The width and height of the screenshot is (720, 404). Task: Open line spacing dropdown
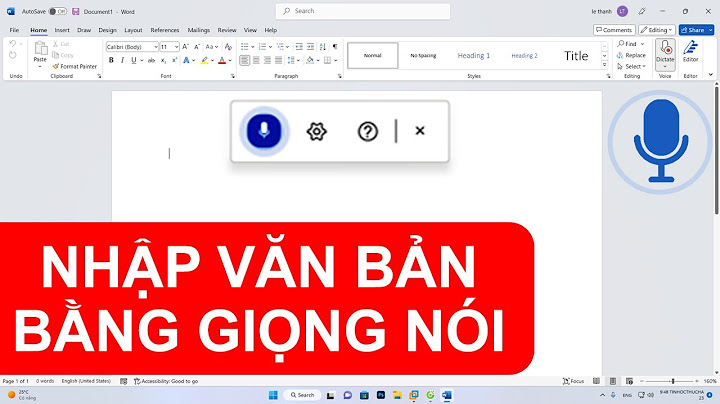click(292, 60)
